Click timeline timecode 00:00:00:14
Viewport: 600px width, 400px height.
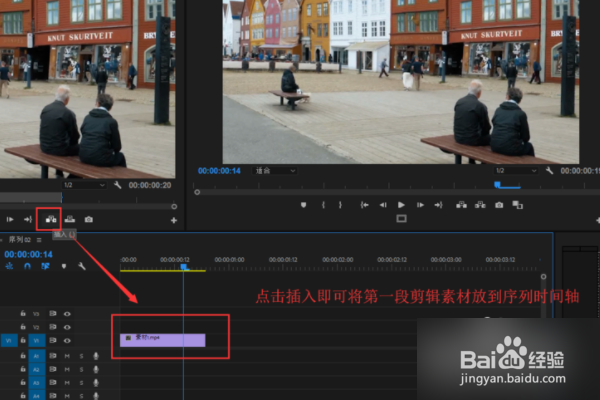pyautogui.click(x=29, y=255)
